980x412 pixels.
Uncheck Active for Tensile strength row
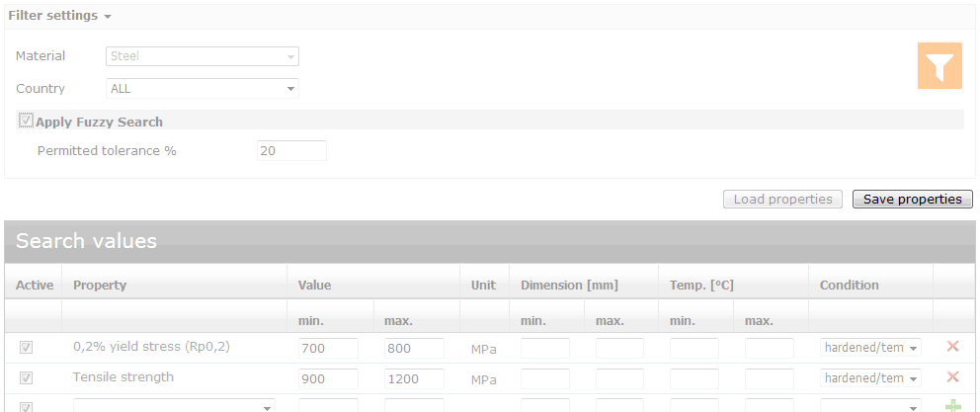click(27, 377)
